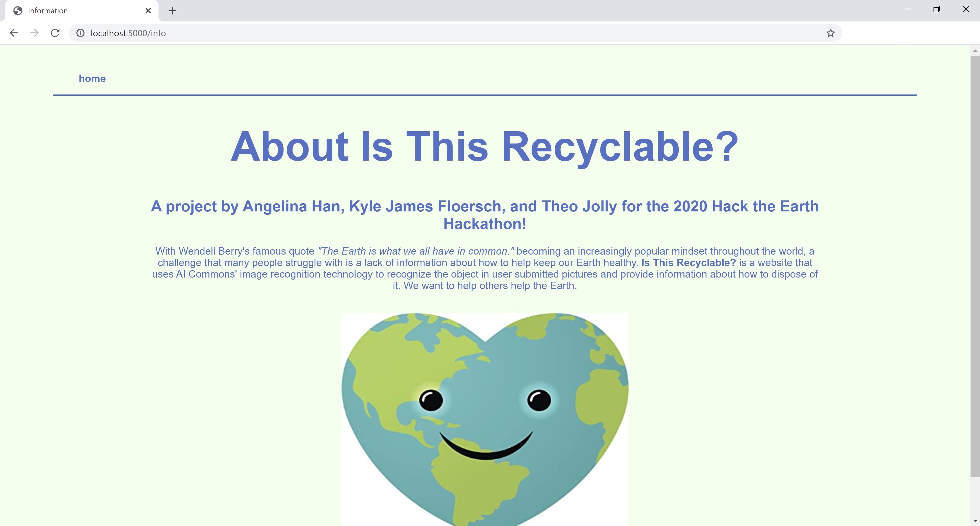Click the browser back arrow
Viewport: 980px width, 526px height.
point(14,33)
